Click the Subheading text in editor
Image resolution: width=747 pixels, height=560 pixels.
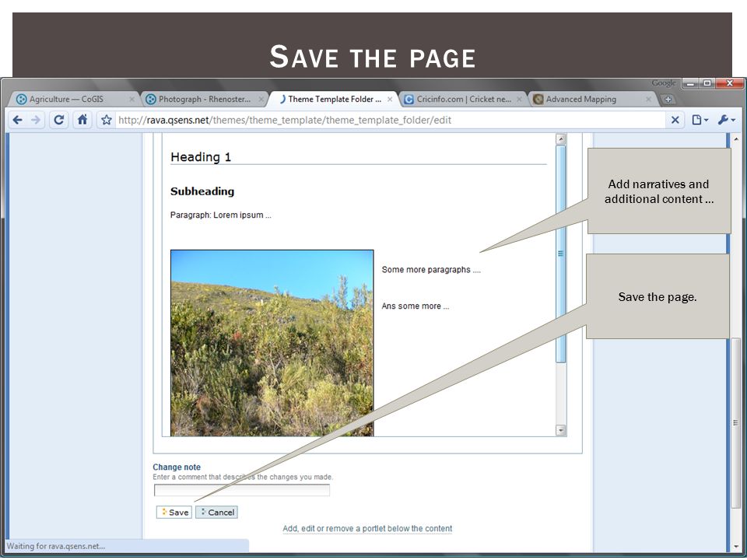(x=202, y=191)
